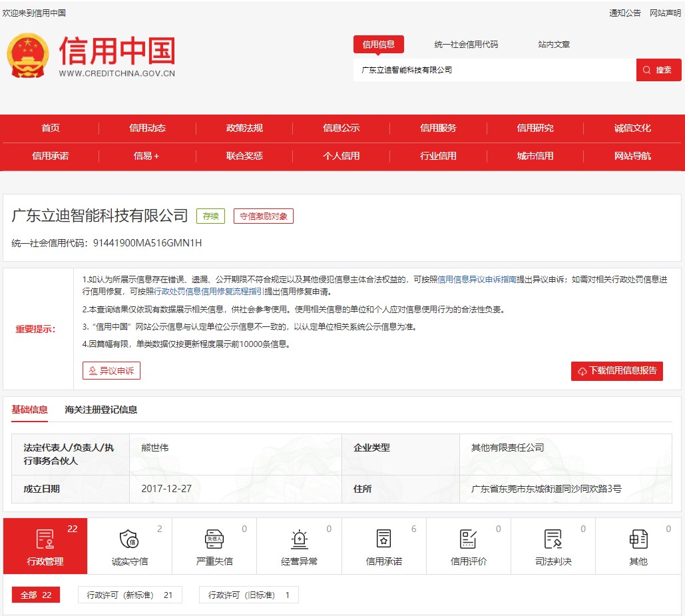Click the 行政管理 category icon
685x616 pixels.
(x=45, y=539)
